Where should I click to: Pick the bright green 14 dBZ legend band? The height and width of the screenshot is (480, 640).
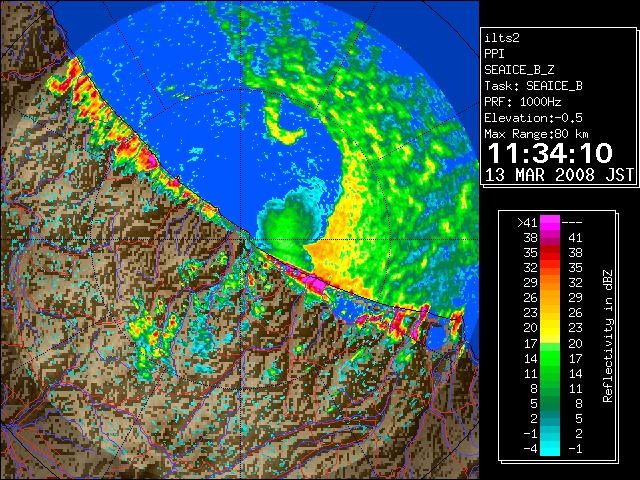tap(550, 358)
